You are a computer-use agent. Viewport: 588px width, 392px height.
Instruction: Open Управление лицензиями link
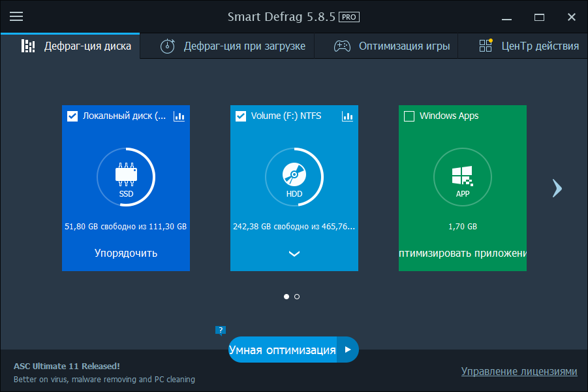tap(519, 371)
